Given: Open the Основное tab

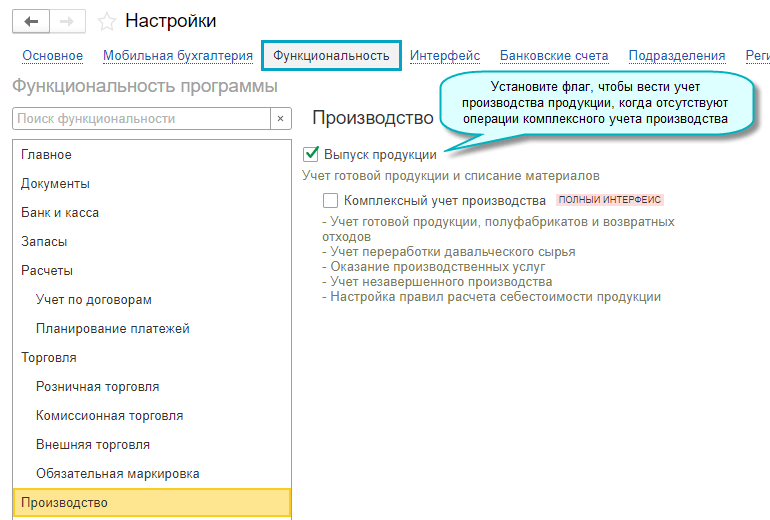Looking at the screenshot, I should point(53,55).
